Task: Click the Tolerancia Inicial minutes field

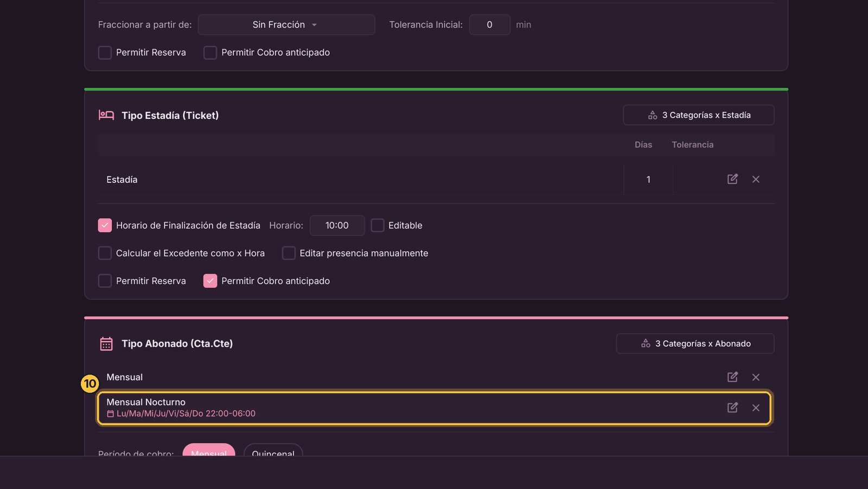Action: pos(489,24)
